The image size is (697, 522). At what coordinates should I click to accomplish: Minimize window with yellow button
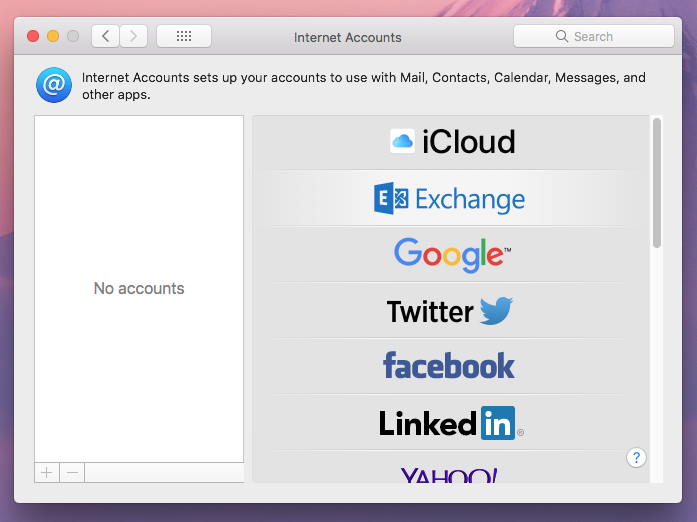pos(53,36)
